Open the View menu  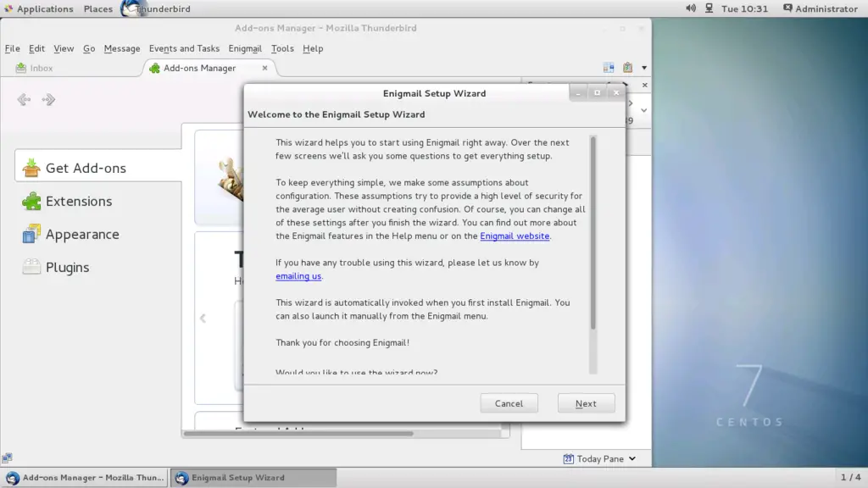64,48
